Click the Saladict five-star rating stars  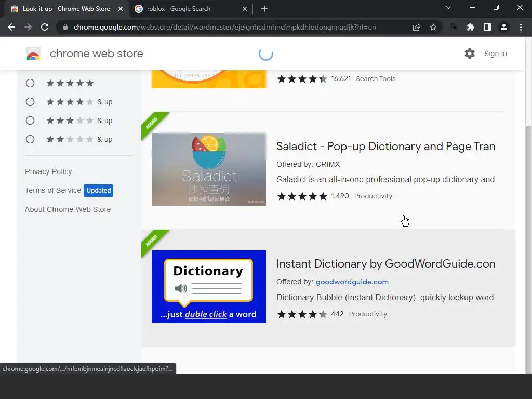pos(302,196)
